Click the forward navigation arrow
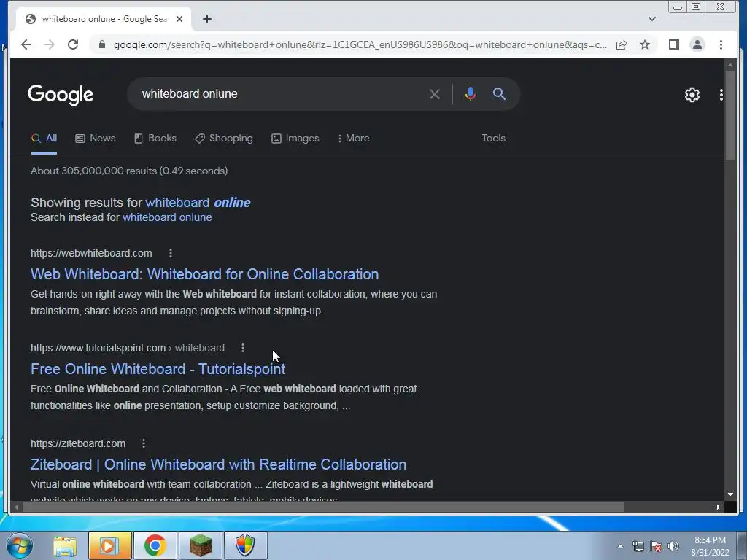This screenshot has height=560, width=747. [50, 44]
